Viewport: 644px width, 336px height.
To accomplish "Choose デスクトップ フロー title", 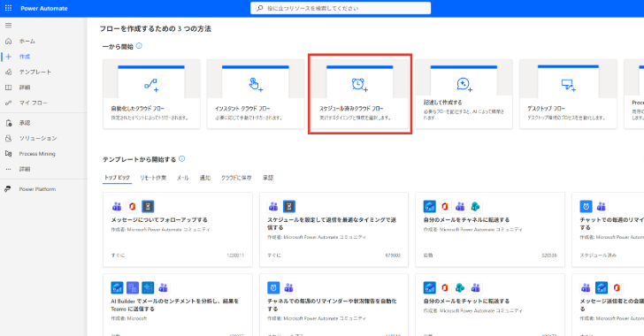I will coord(547,109).
